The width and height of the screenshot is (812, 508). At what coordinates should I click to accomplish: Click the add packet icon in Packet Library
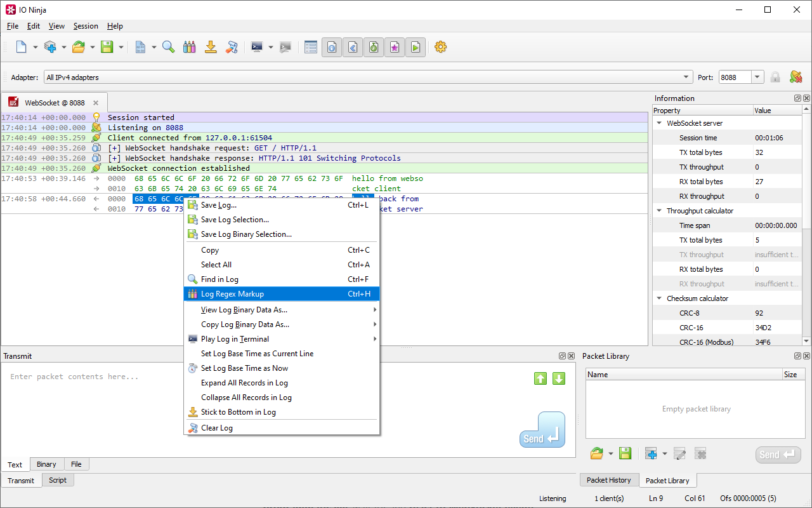coord(651,453)
